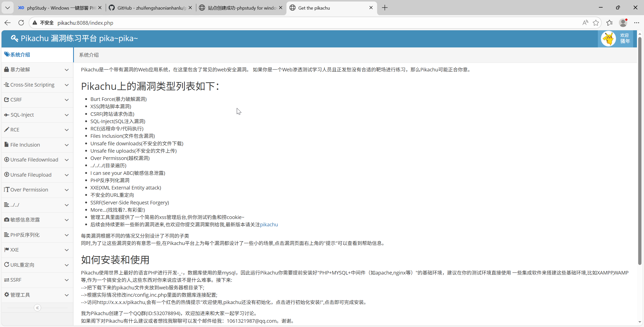Open the browser settings ellipsis menu
The height and width of the screenshot is (327, 644).
(x=637, y=23)
